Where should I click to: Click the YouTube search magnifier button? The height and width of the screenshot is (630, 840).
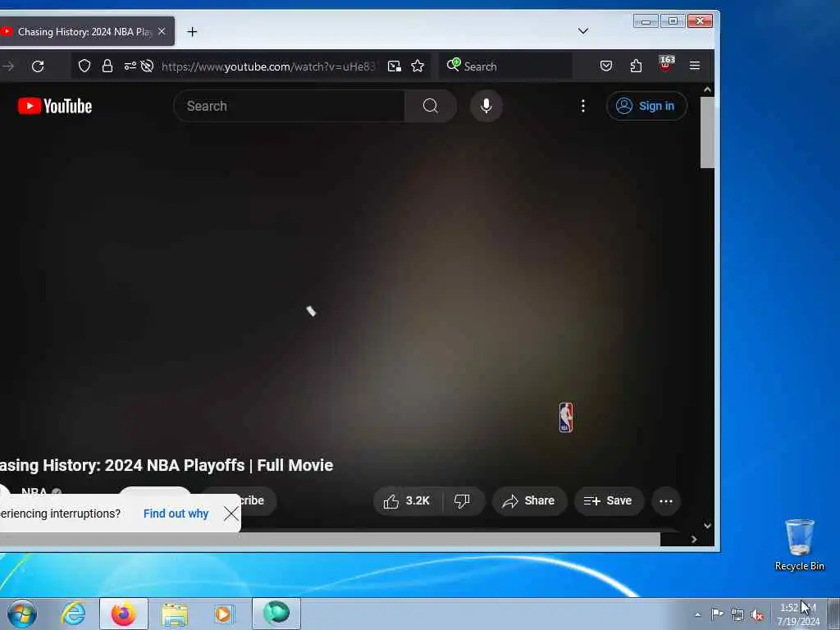click(431, 106)
